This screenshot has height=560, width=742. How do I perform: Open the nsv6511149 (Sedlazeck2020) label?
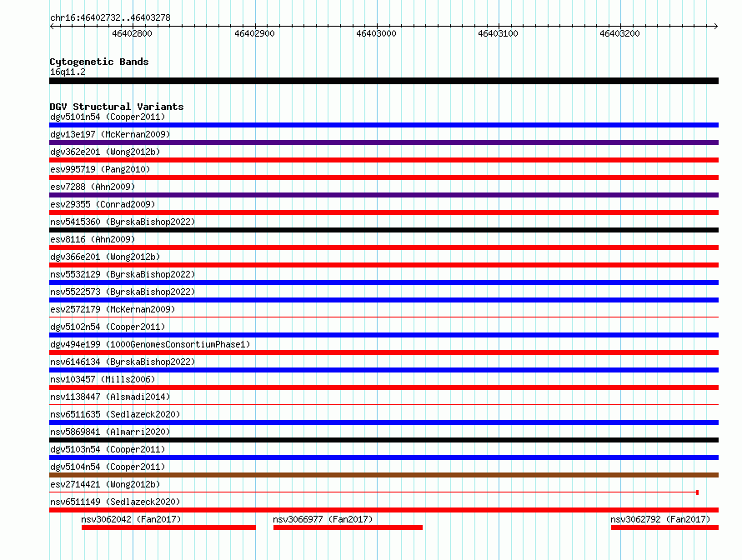coord(115,502)
